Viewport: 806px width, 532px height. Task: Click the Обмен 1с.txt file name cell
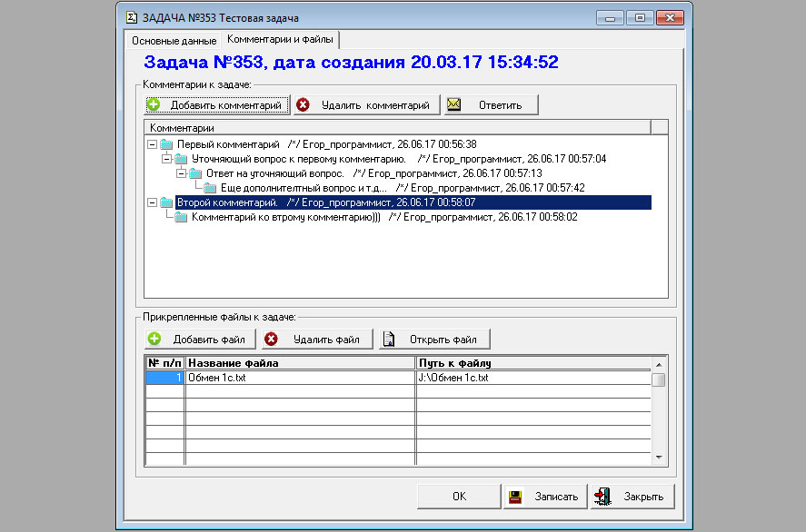tap(300, 378)
